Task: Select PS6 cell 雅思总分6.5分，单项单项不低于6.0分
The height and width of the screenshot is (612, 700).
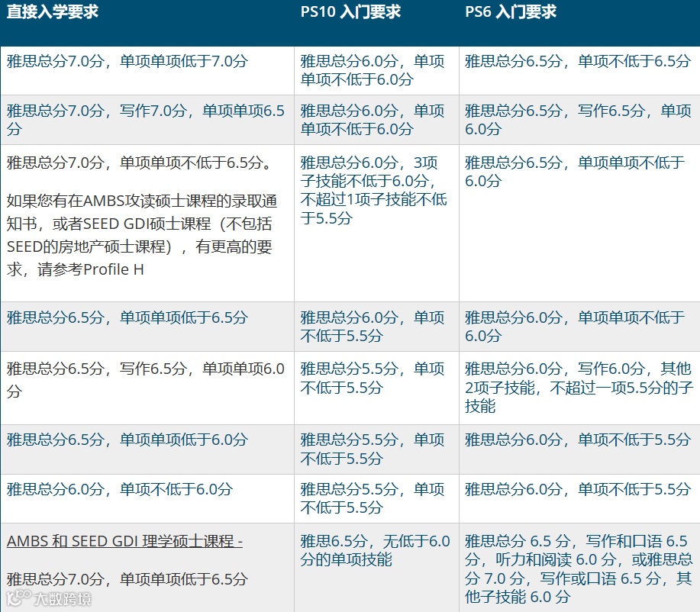Action: pyautogui.click(x=579, y=223)
